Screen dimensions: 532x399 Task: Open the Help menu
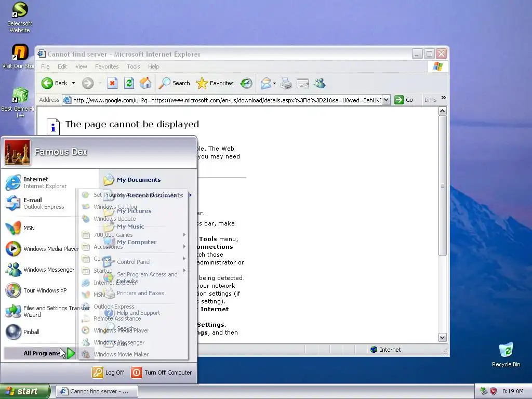tap(153, 66)
